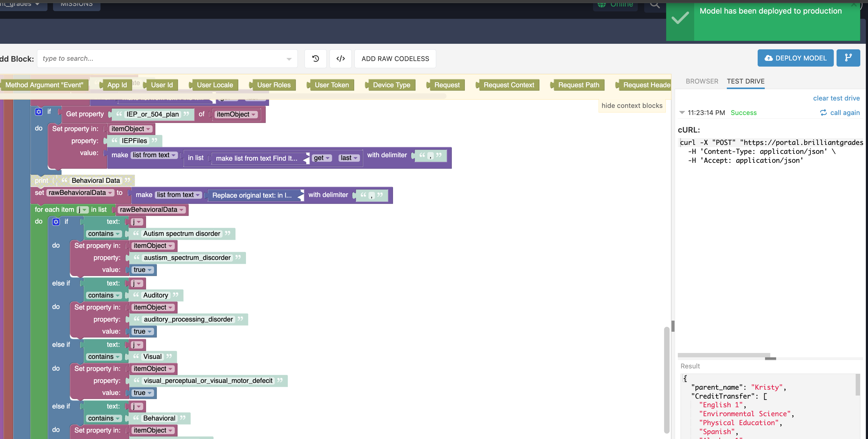This screenshot has height=439, width=868.
Task: Select the User Token context block
Action: (x=331, y=85)
